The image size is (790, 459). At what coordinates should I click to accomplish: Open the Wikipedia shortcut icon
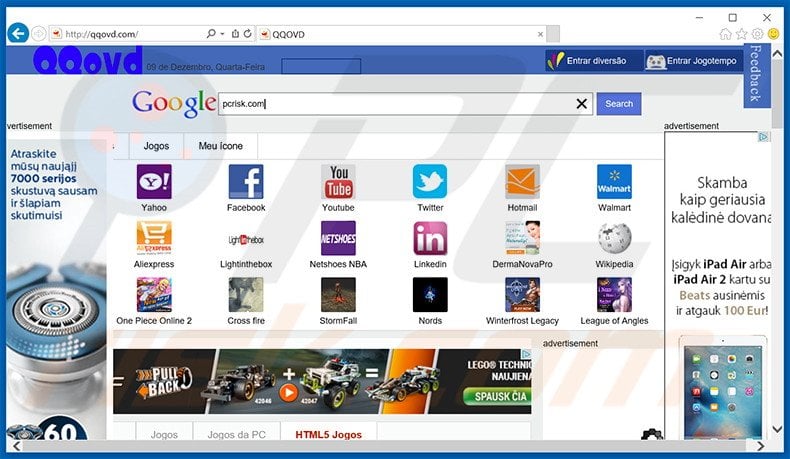(614, 238)
